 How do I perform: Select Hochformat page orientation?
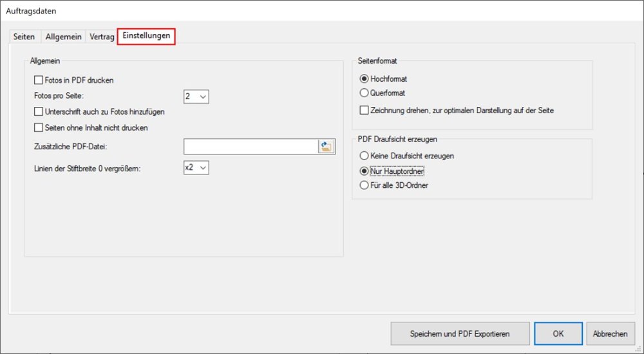click(365, 79)
